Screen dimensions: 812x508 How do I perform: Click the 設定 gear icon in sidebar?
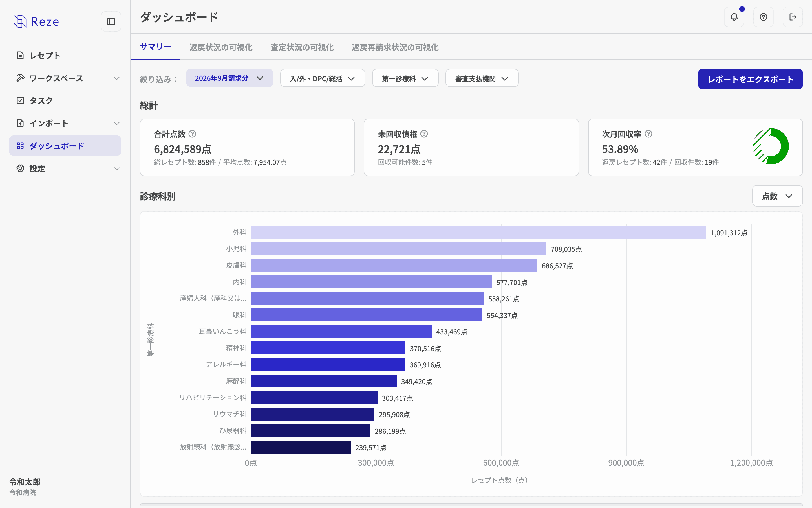[20, 168]
